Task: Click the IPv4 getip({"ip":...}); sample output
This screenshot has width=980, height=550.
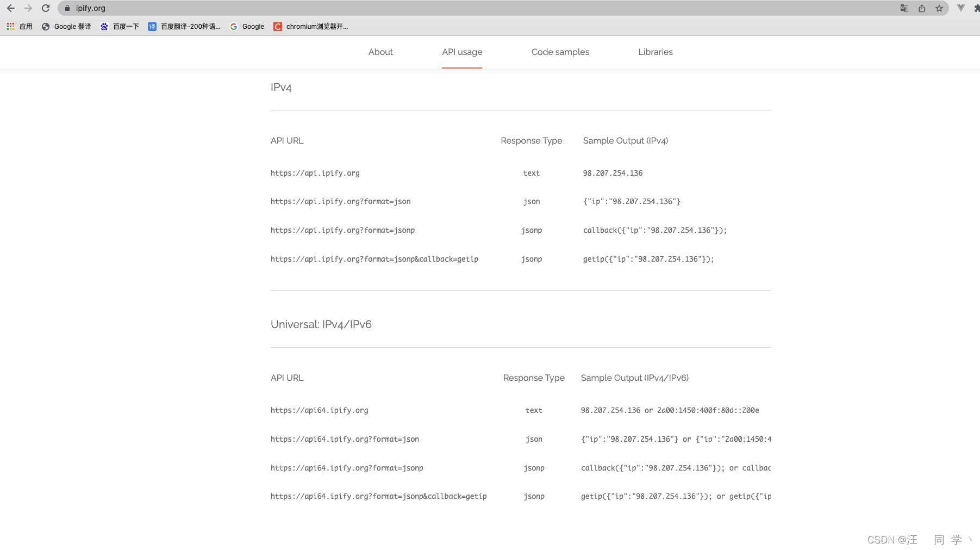Action: pyautogui.click(x=648, y=259)
